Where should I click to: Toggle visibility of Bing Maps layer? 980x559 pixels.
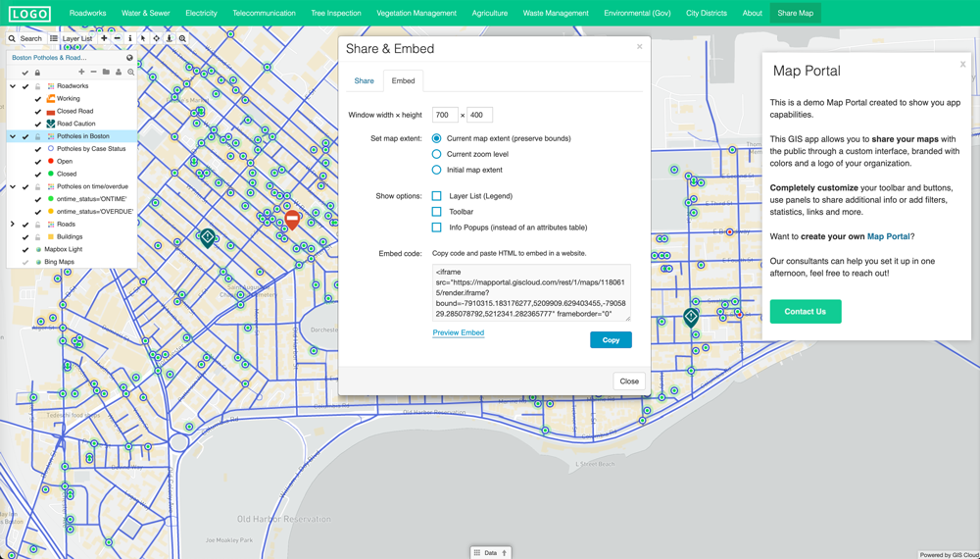(25, 262)
